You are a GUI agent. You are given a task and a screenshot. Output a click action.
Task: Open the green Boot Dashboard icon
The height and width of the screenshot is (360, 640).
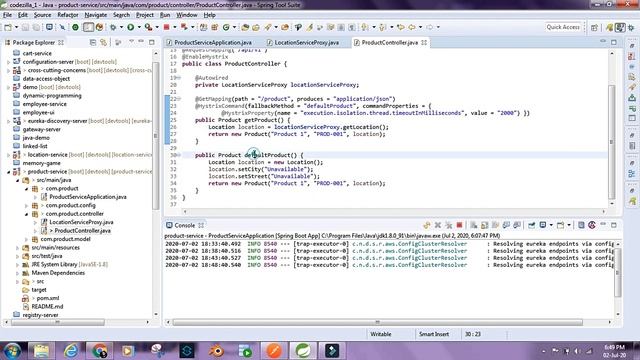pyautogui.click(x=76, y=27)
